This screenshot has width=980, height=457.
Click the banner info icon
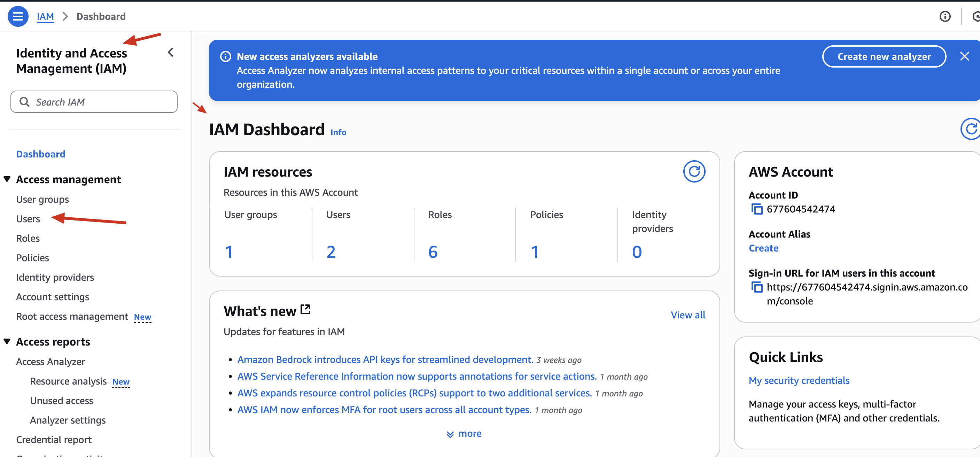[226, 56]
